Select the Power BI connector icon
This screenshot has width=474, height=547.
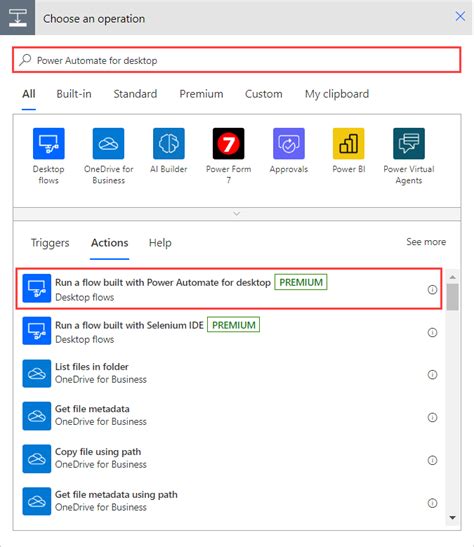click(349, 143)
